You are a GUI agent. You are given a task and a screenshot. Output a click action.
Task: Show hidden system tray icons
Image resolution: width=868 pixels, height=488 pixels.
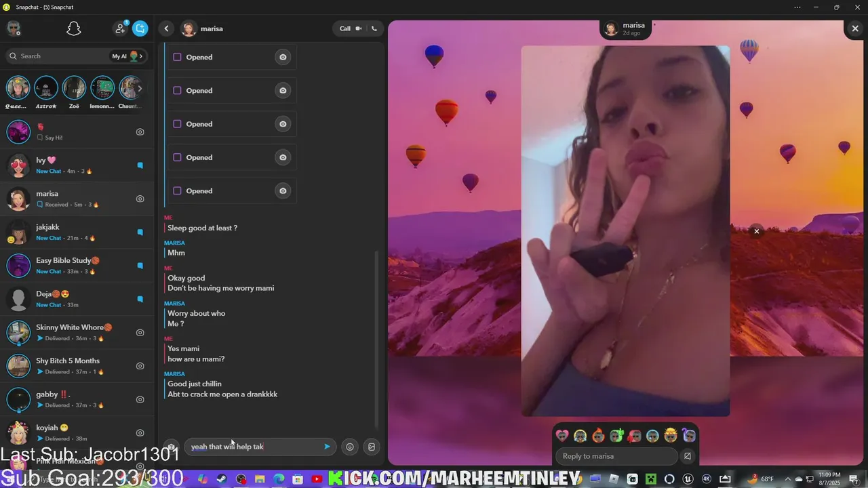point(787,479)
